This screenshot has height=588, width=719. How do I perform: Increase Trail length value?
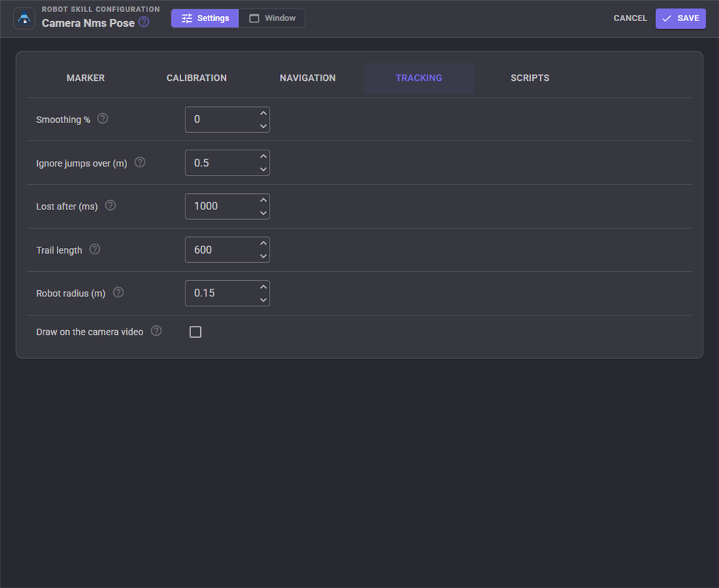click(x=263, y=243)
